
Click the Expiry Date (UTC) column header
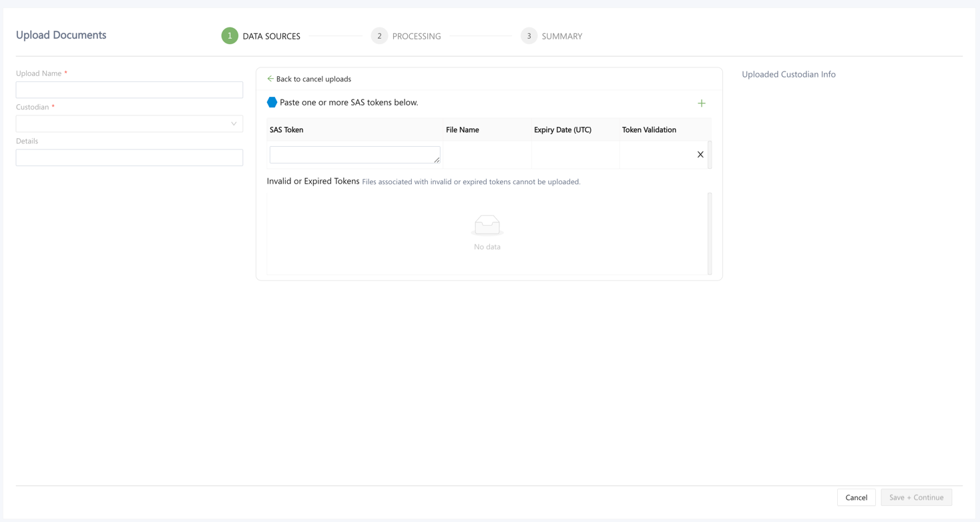562,129
